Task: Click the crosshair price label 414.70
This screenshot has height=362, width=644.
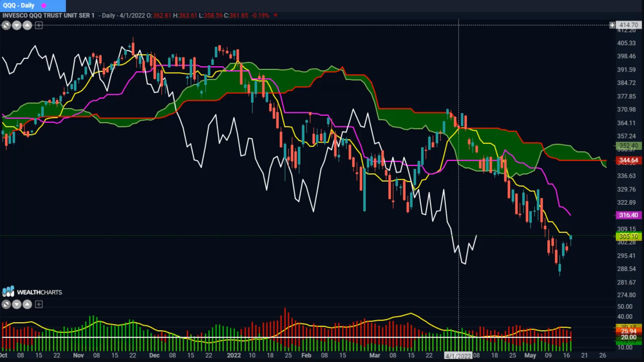Action: coord(629,25)
